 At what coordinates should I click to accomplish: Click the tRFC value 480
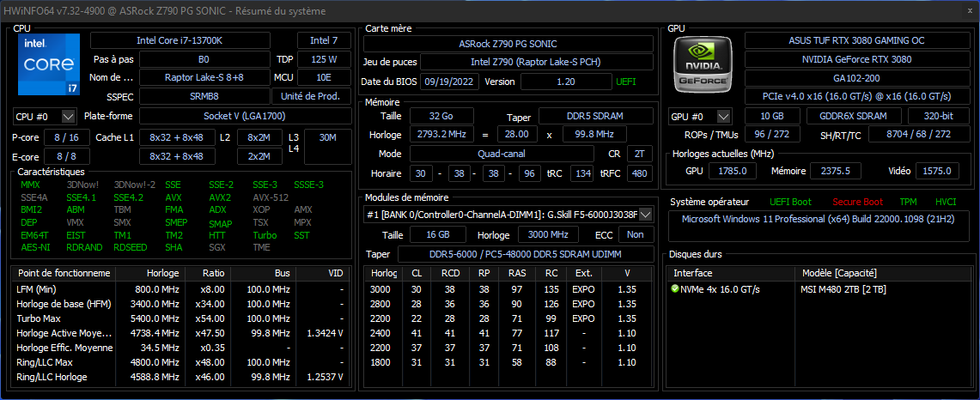tap(640, 173)
